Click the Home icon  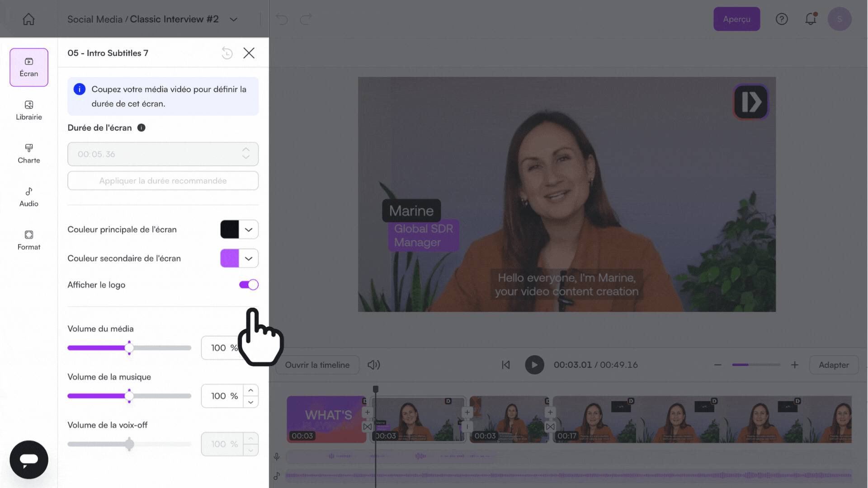pos(28,19)
